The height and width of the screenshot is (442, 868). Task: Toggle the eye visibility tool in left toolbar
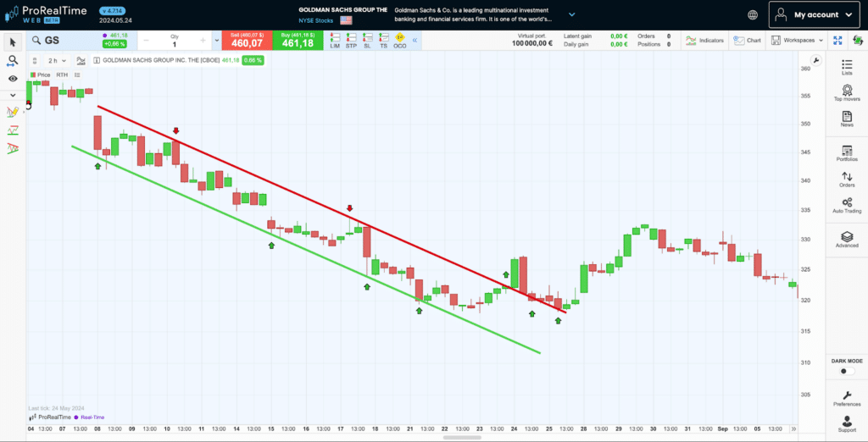pos(13,79)
